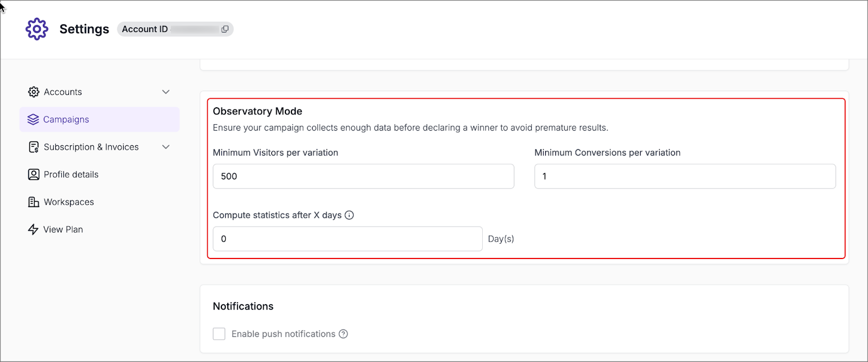Viewport: 868px width, 362px height.
Task: Click the Campaigns layers icon
Action: (x=33, y=120)
